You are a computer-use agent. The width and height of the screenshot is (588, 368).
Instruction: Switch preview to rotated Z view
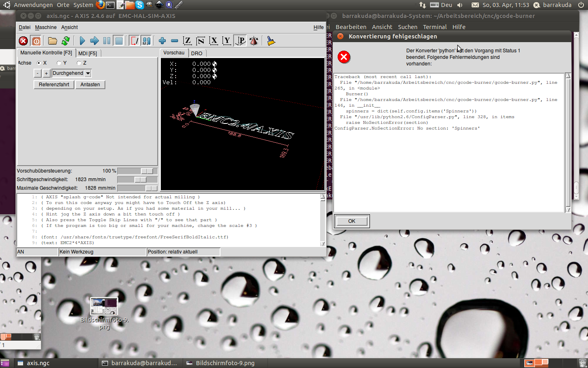click(200, 41)
